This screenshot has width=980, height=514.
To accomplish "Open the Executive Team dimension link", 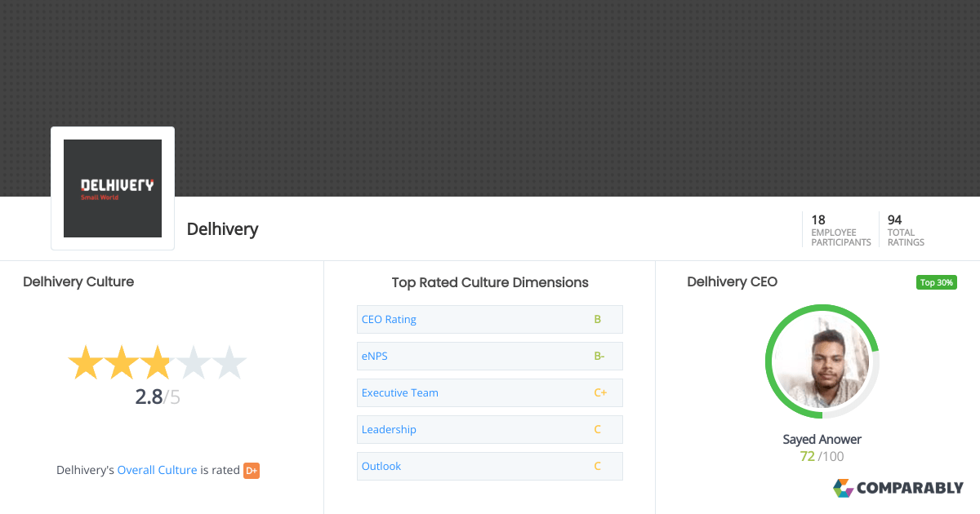I will [x=400, y=392].
